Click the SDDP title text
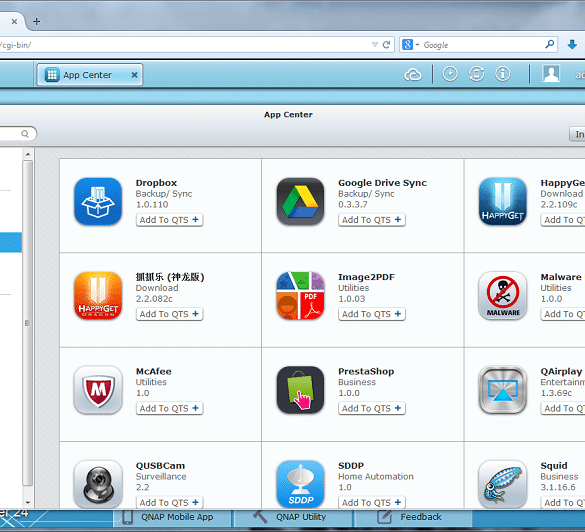 click(x=351, y=466)
